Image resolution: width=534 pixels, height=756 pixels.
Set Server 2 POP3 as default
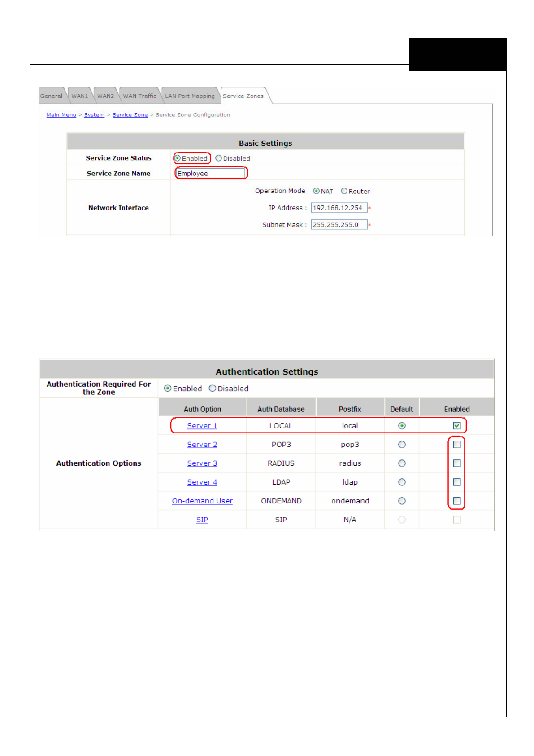pyautogui.click(x=402, y=445)
